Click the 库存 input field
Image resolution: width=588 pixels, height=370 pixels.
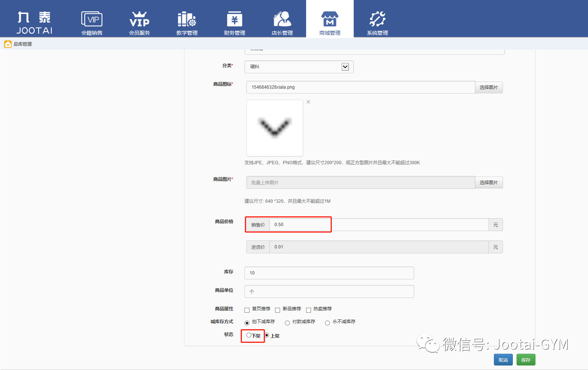pyautogui.click(x=329, y=273)
